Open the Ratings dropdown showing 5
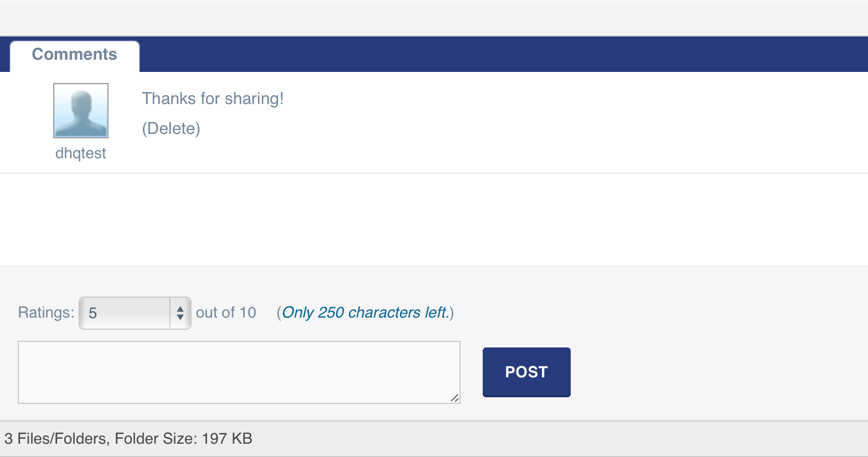This screenshot has height=457, width=868. click(x=135, y=313)
